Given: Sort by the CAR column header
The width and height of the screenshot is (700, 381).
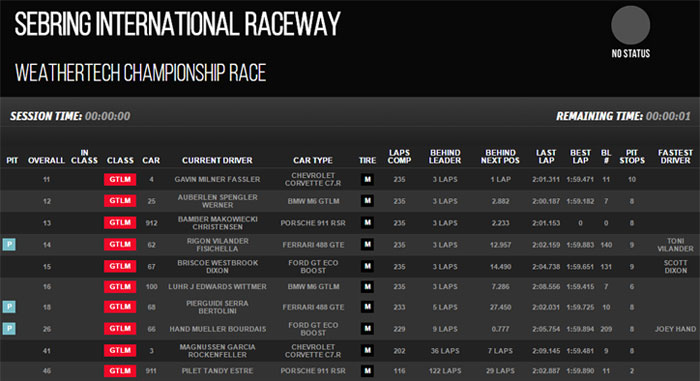Looking at the screenshot, I should click(x=151, y=160).
